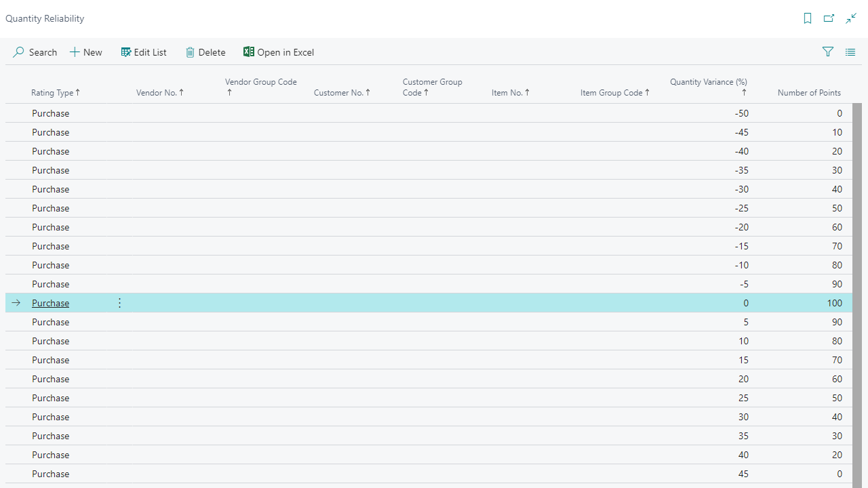Sort by Rating Type column header
The width and height of the screenshot is (868, 488).
coord(56,93)
